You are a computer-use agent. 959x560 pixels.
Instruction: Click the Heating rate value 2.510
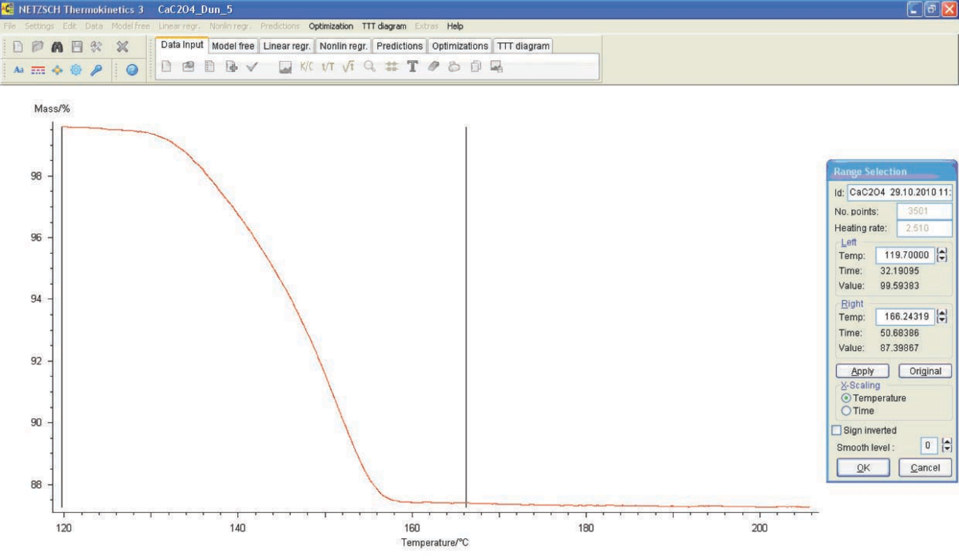[x=924, y=228]
